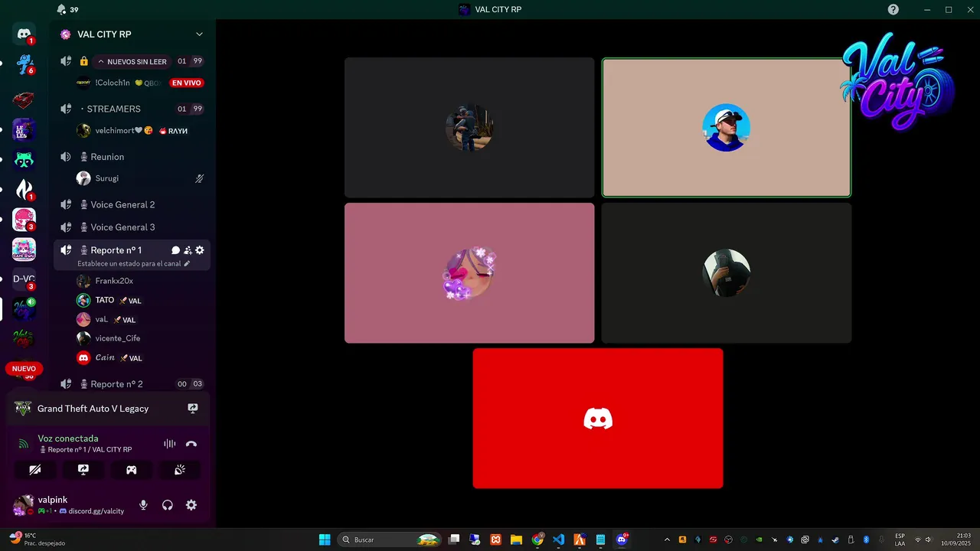
Task: Deafen audio with headphones icon
Action: 168,505
